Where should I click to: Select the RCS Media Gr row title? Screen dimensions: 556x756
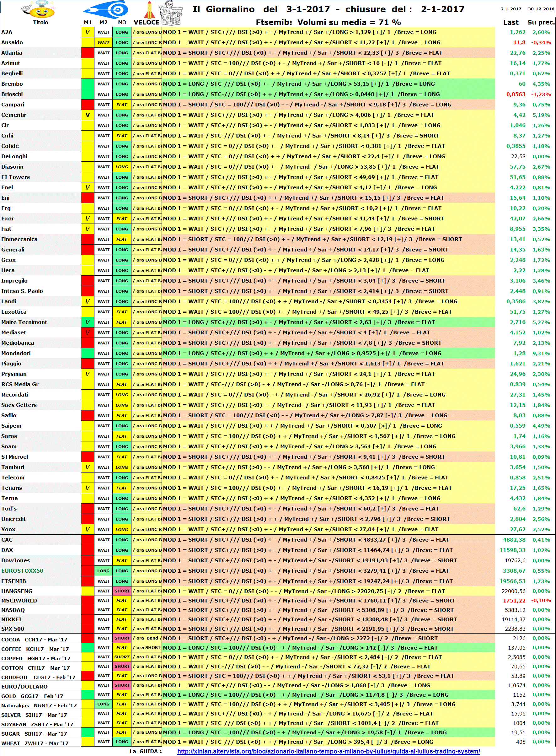[x=20, y=384]
